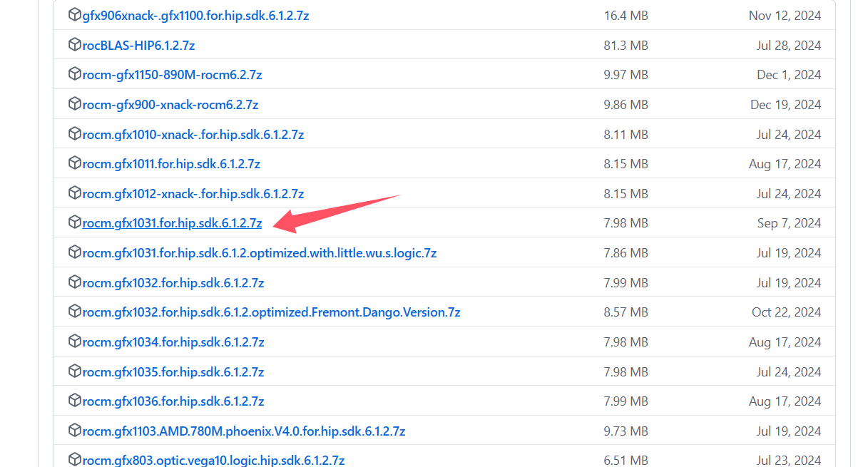Click the package icon beside rocm.gfx1011.for.hip.sdk.6.1.2.7z
This screenshot has height=467, width=868.
(x=74, y=163)
